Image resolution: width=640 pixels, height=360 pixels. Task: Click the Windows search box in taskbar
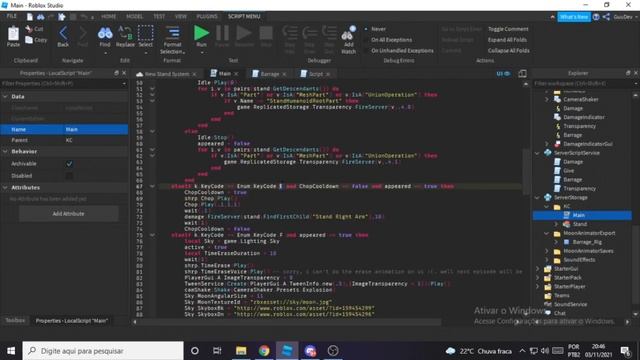103,351
